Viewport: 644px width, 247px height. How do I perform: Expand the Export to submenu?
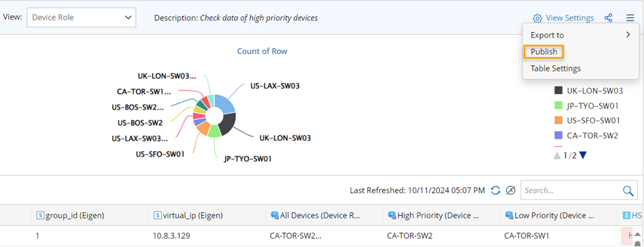580,35
